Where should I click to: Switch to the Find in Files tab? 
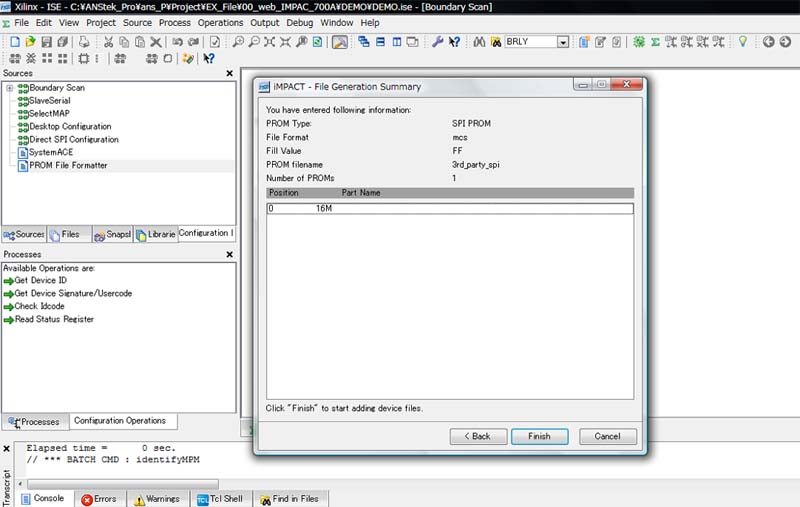[x=290, y=499]
